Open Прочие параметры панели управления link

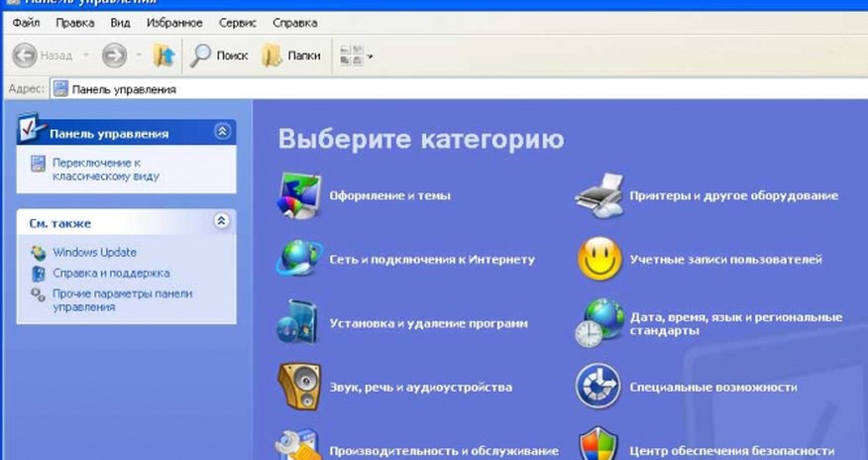tap(122, 300)
